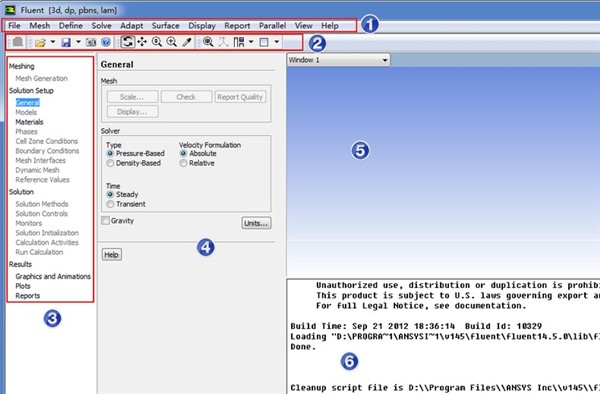Click the Report Quality button

240,97
